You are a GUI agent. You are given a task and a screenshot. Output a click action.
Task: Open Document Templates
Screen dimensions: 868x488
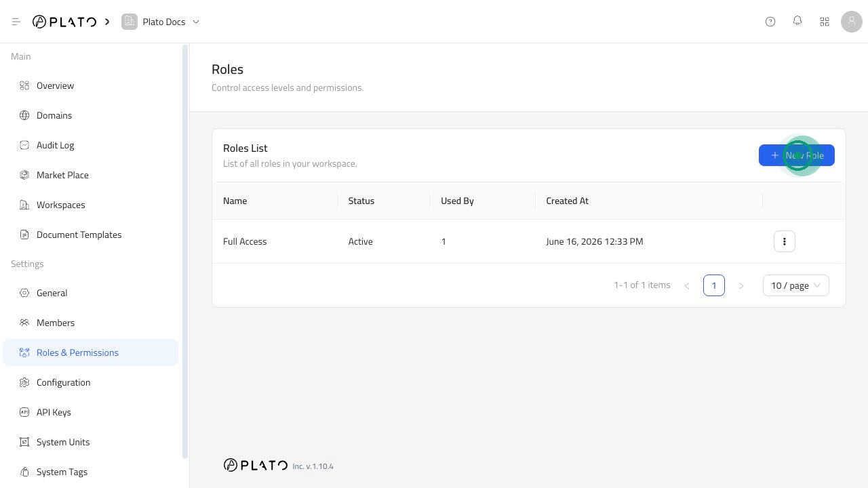pyautogui.click(x=91, y=235)
